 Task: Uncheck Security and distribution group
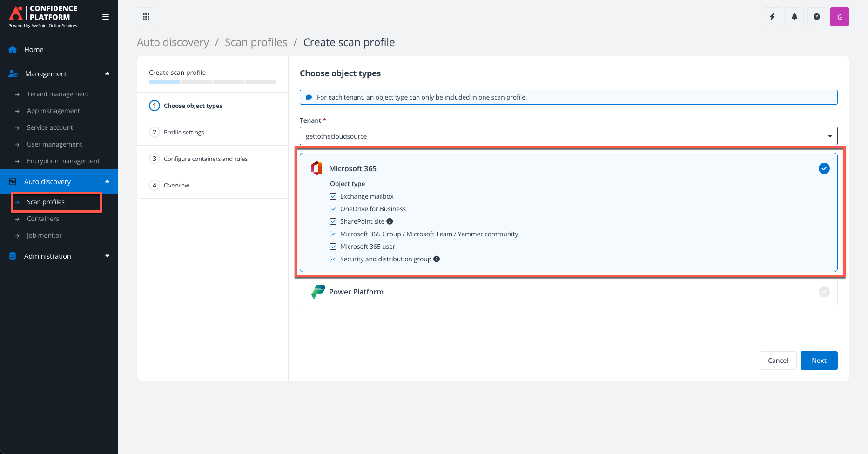pyautogui.click(x=333, y=259)
